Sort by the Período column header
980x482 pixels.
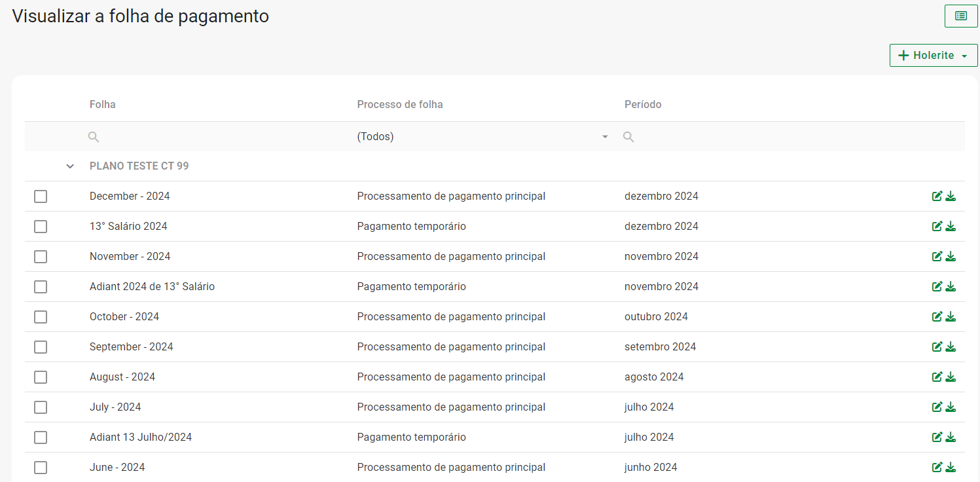point(643,105)
